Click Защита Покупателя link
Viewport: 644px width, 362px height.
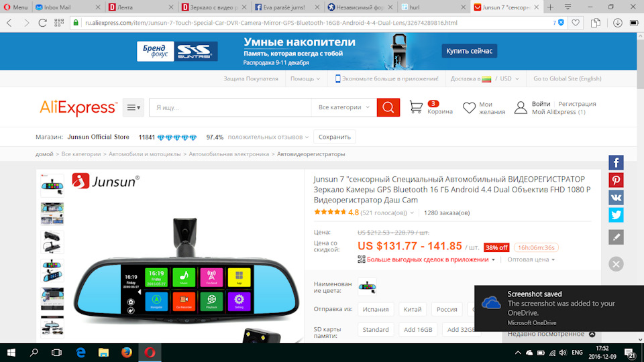[x=250, y=78]
